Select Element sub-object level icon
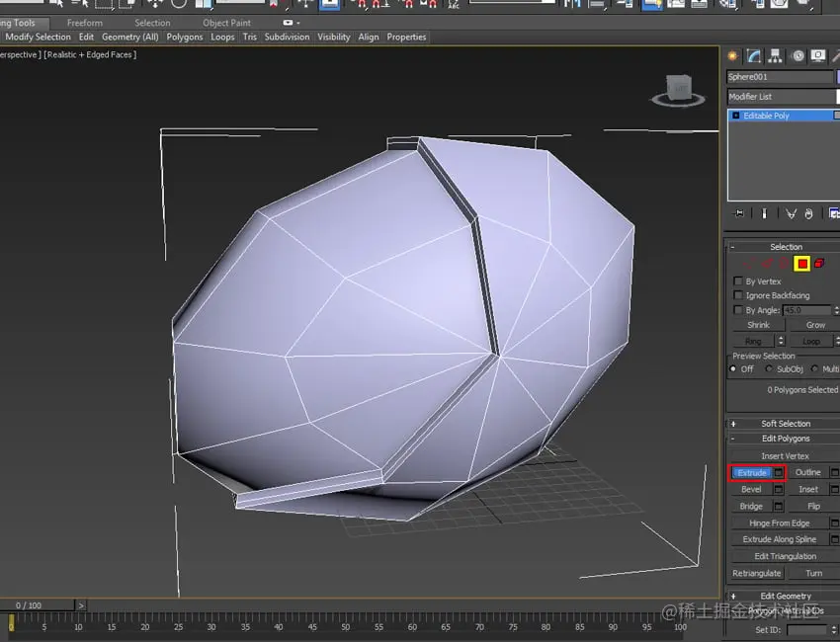840x642 pixels. pyautogui.click(x=819, y=264)
